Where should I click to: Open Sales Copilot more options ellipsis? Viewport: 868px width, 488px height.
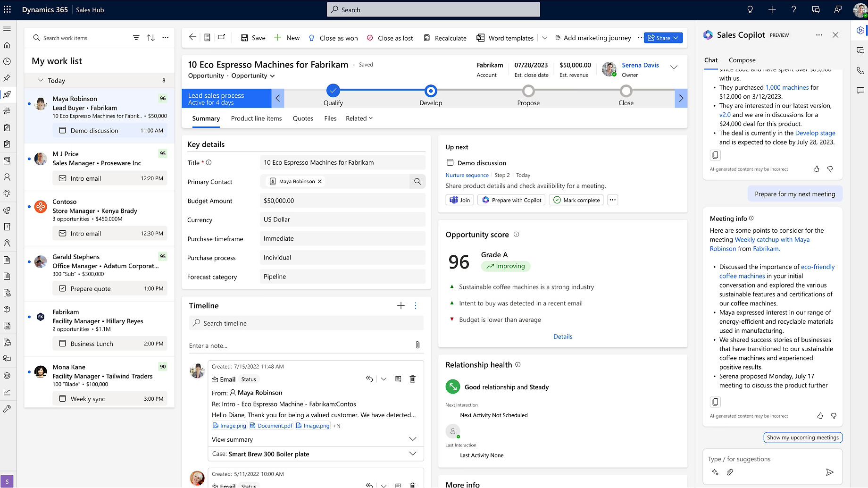(819, 35)
